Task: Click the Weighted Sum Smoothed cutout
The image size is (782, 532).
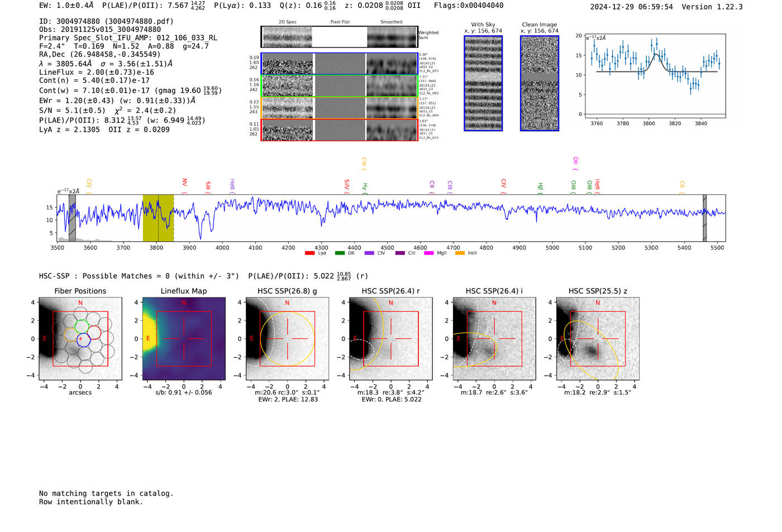Action: (x=392, y=37)
